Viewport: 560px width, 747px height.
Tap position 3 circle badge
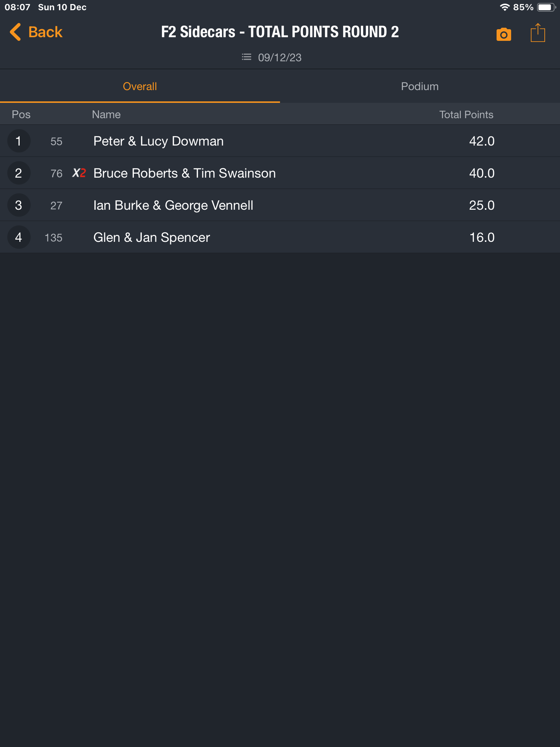tap(19, 205)
